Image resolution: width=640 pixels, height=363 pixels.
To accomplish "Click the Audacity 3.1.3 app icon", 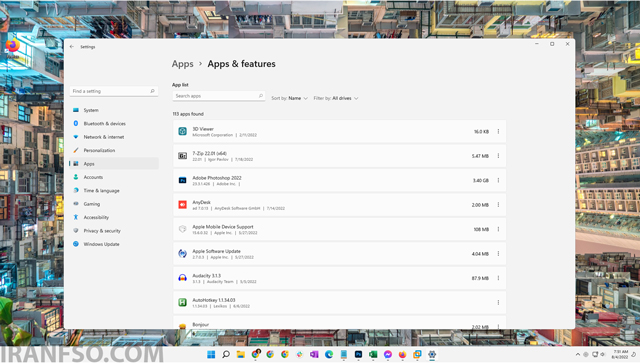I will click(x=182, y=278).
